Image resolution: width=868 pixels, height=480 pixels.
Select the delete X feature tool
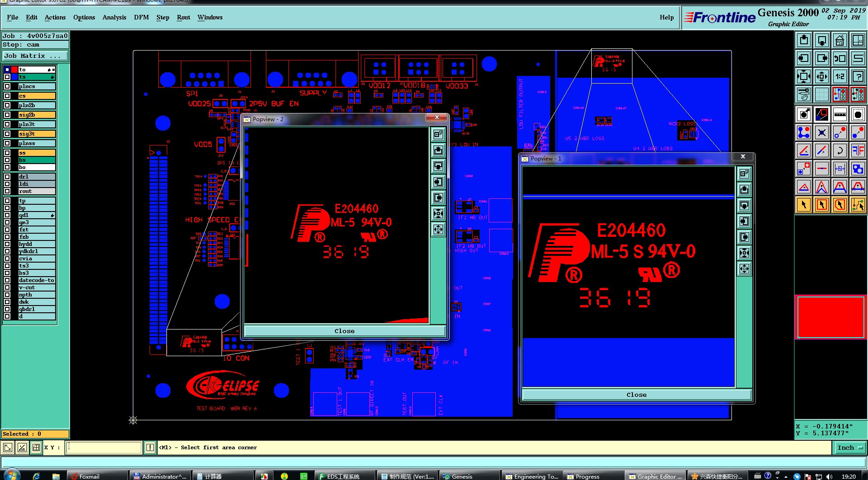pos(822,132)
